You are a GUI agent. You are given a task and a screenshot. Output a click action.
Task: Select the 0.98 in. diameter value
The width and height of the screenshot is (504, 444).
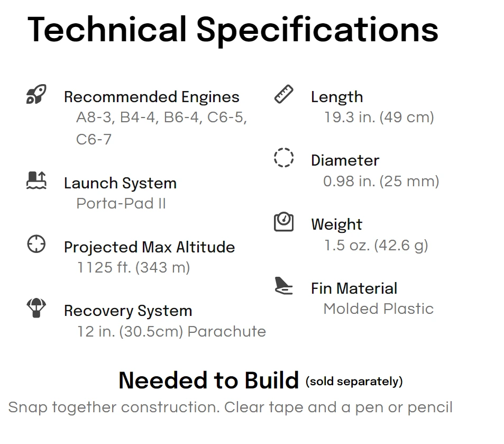tap(381, 181)
